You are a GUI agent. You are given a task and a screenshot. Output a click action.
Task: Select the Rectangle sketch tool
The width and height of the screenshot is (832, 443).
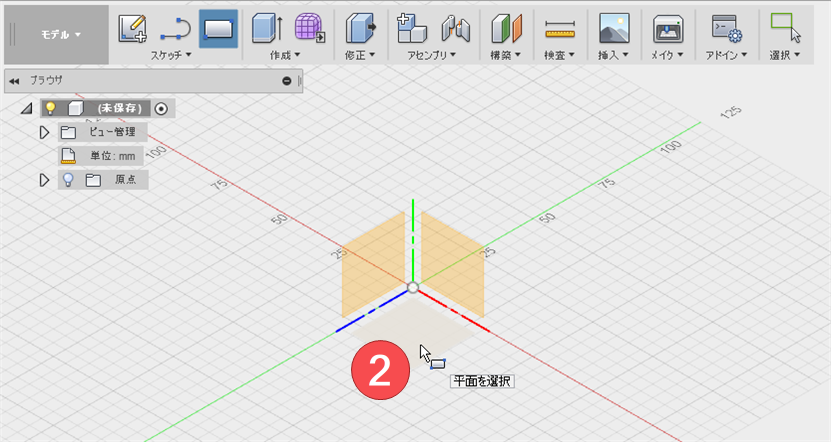tap(218, 29)
